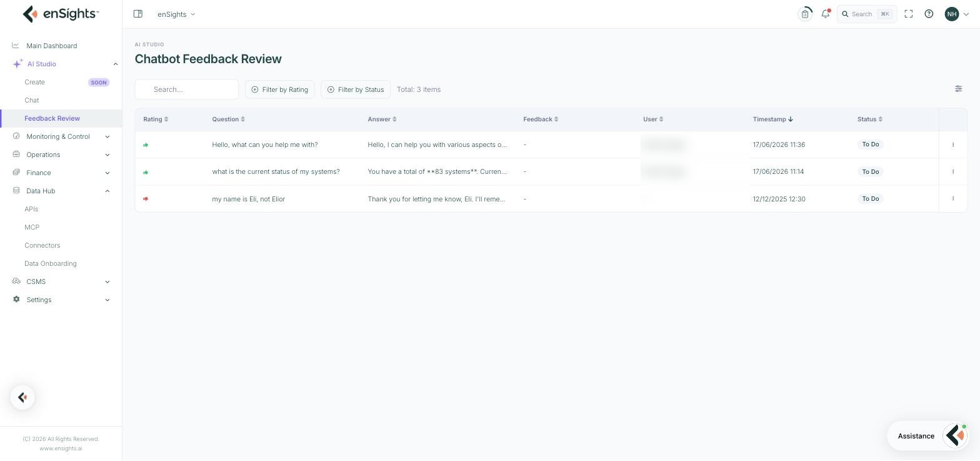Click the round enSights floating icon at the bottom of the sidebar
Viewport: 980px width, 461px height.
click(x=22, y=397)
